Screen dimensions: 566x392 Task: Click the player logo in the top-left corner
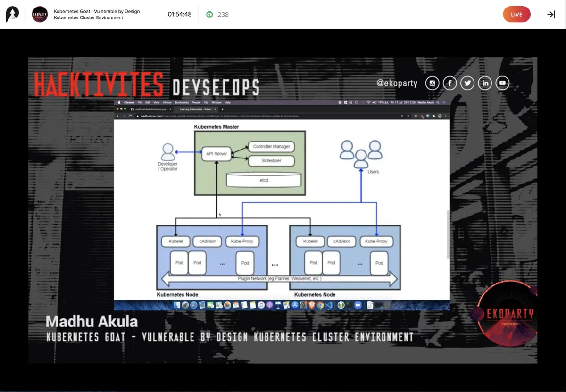(x=12, y=14)
